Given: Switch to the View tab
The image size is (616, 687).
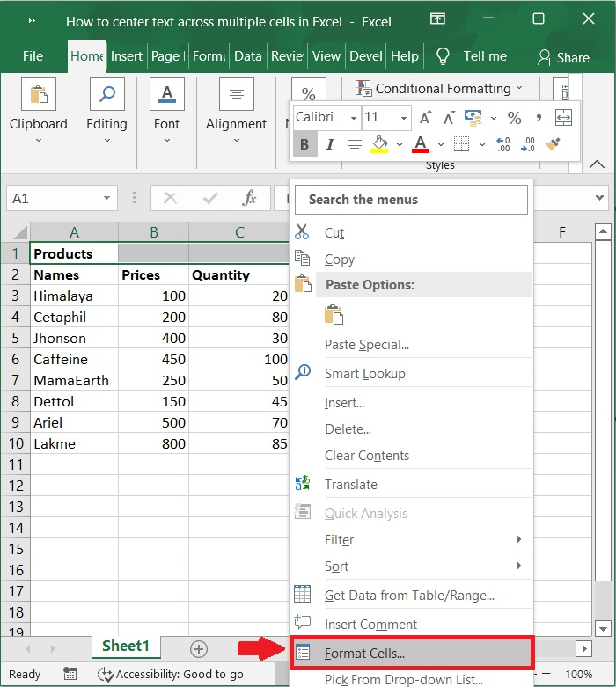Looking at the screenshot, I should point(326,56).
